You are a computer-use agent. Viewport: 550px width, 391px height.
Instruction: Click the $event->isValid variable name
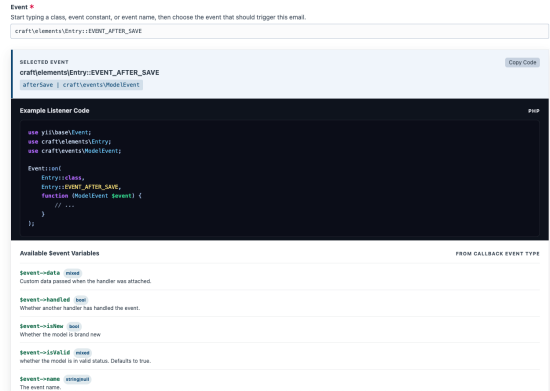(45, 352)
